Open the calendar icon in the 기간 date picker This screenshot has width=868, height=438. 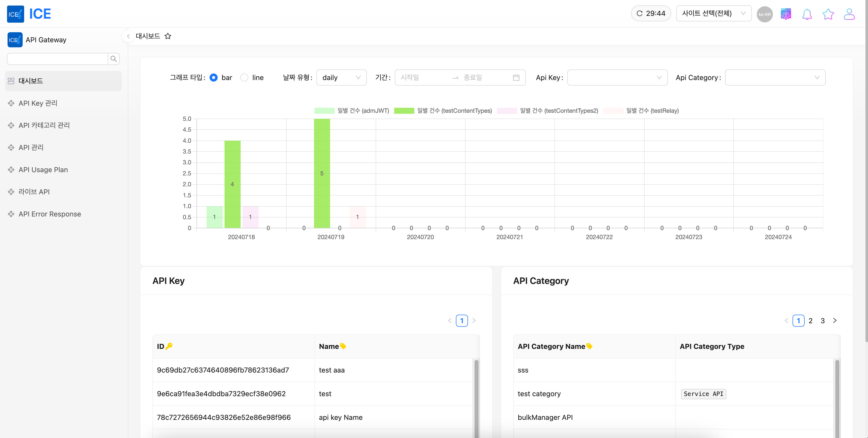coord(516,77)
